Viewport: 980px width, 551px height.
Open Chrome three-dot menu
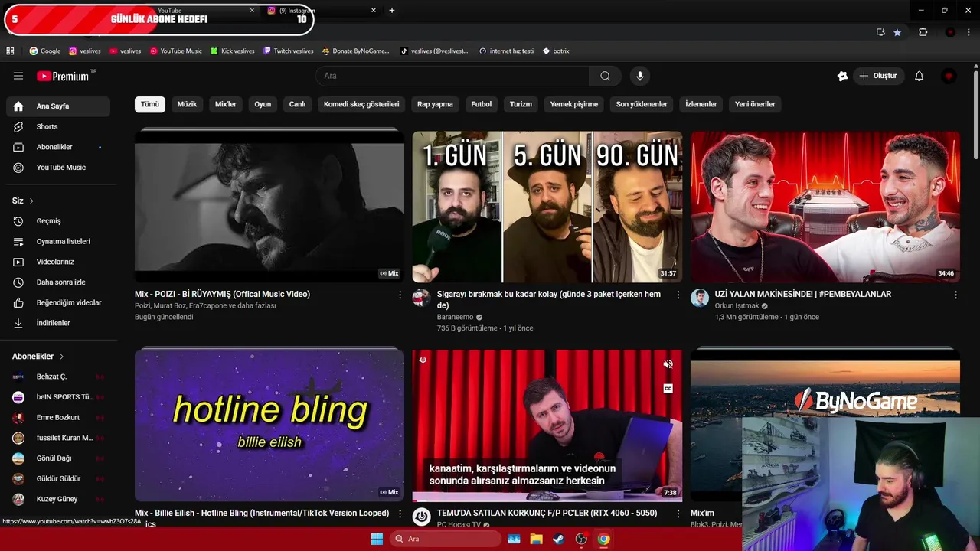point(969,32)
